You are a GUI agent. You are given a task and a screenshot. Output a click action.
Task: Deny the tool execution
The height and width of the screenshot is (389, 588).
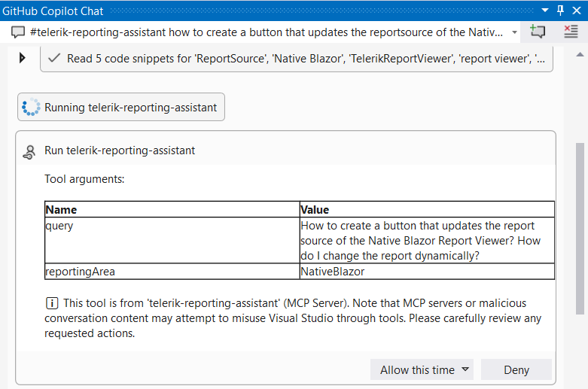(516, 370)
